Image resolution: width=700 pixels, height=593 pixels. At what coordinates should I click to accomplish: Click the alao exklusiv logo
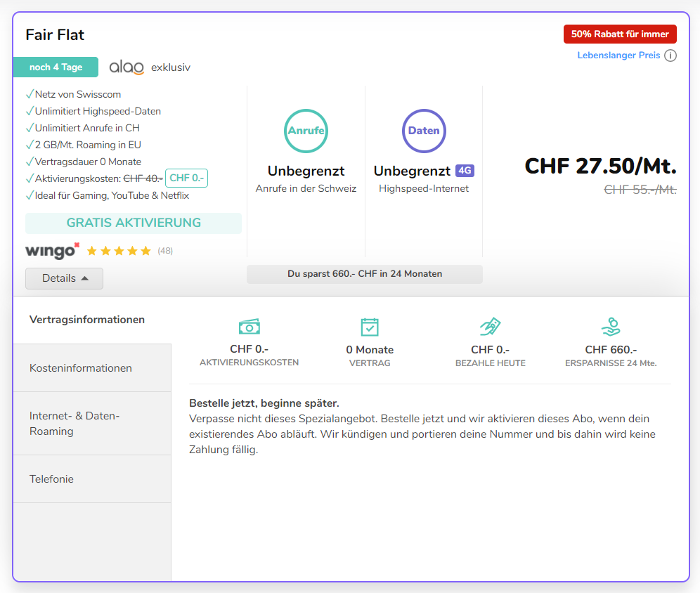[127, 67]
